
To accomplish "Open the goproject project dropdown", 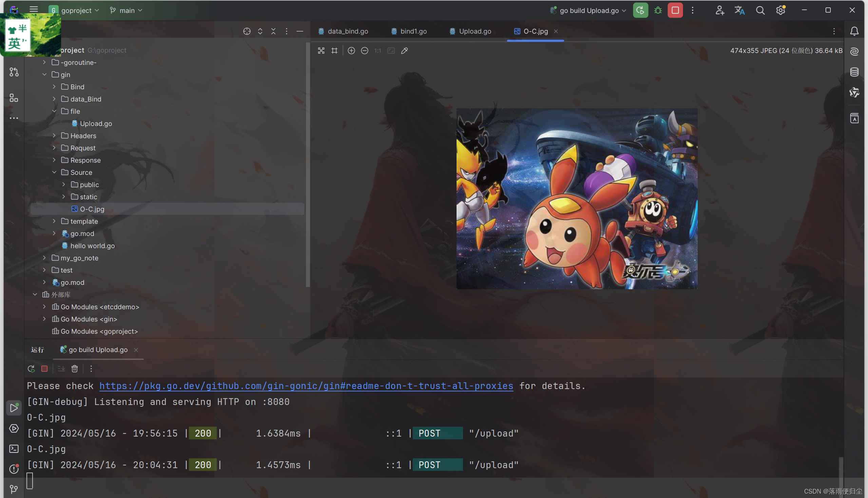I will click(x=74, y=10).
